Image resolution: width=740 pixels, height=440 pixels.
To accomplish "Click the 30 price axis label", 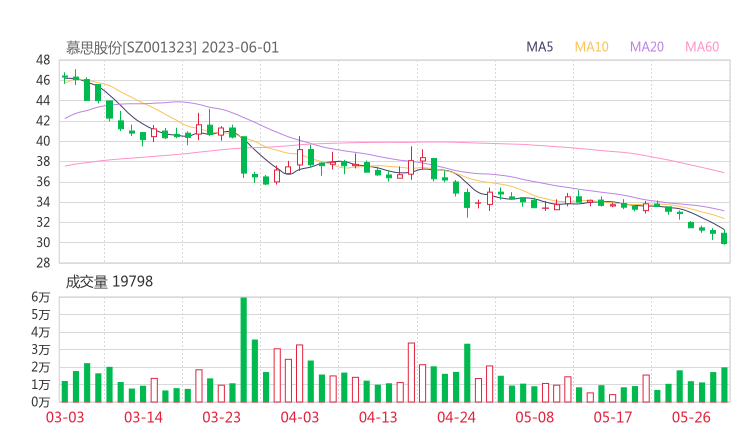I will [43, 243].
